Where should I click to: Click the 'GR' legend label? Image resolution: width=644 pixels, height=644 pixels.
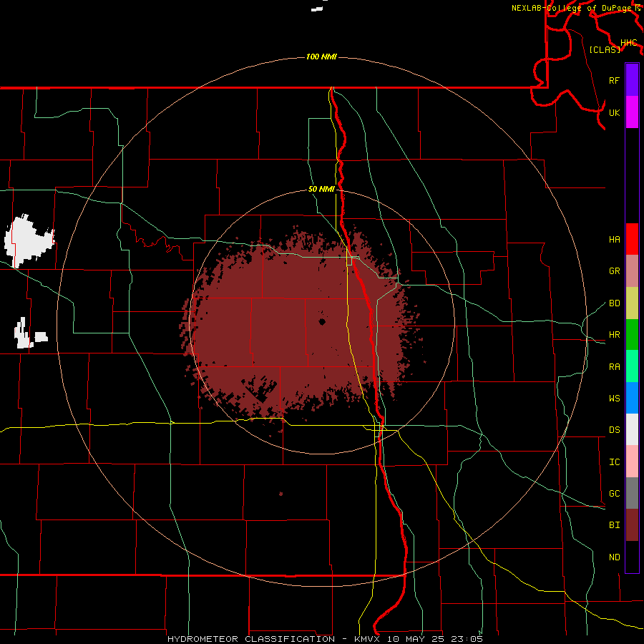coord(615,271)
